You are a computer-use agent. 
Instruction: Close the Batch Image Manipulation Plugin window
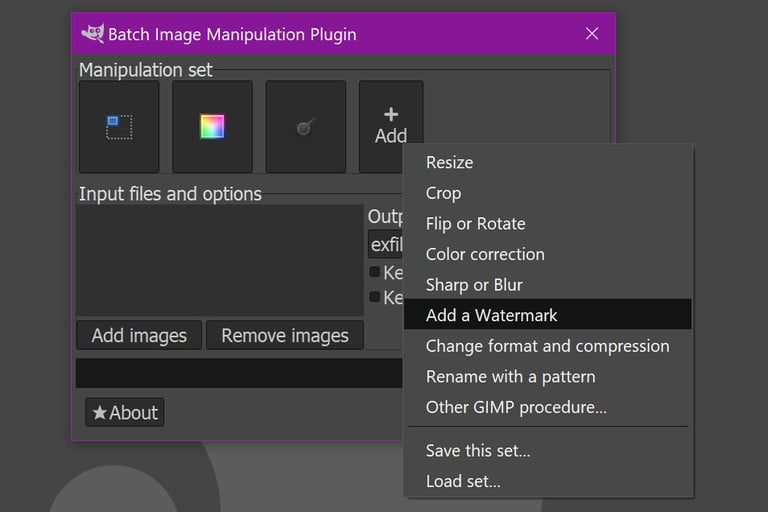[592, 33]
